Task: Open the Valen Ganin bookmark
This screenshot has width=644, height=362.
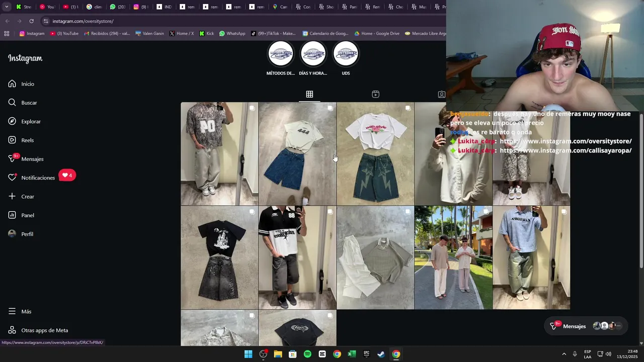Action: pos(150,34)
